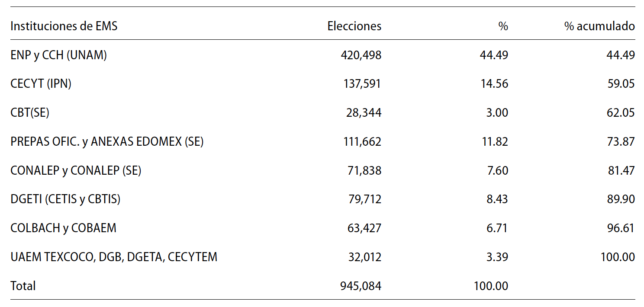The height and width of the screenshot is (307, 644).
Task: Click the "Instituciones de EMS" column header
Action: 64,26
